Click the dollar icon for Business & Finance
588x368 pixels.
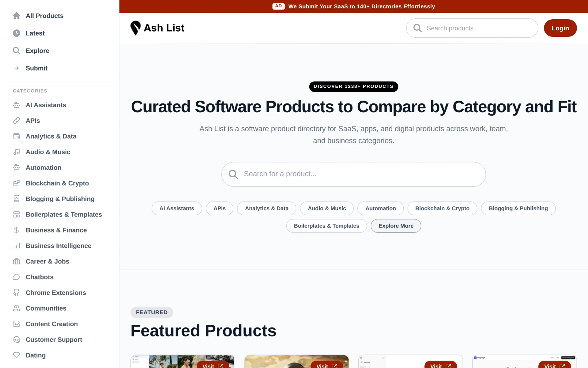tap(17, 230)
